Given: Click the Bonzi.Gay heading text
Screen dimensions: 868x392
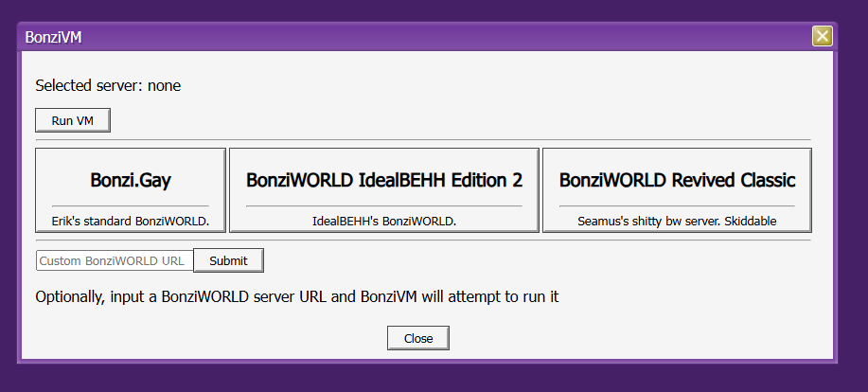Looking at the screenshot, I should [131, 180].
